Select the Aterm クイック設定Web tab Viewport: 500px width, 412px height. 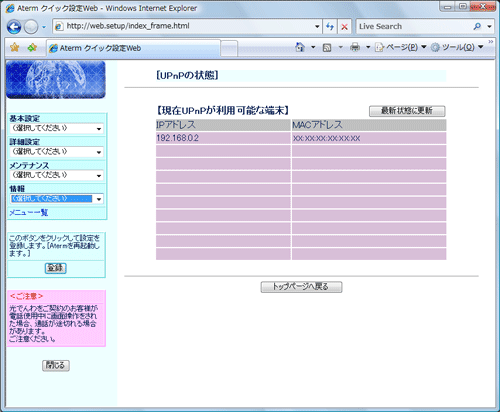pyautogui.click(x=133, y=48)
